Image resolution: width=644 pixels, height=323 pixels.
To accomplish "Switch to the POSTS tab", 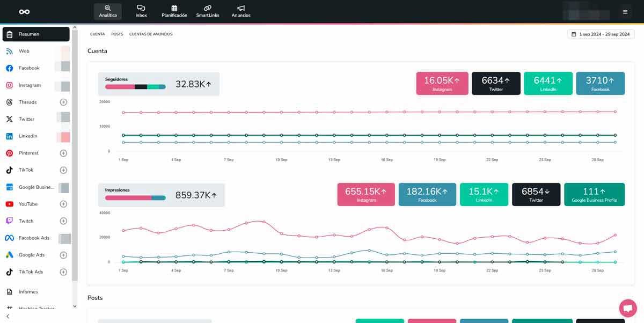I will click(x=117, y=34).
